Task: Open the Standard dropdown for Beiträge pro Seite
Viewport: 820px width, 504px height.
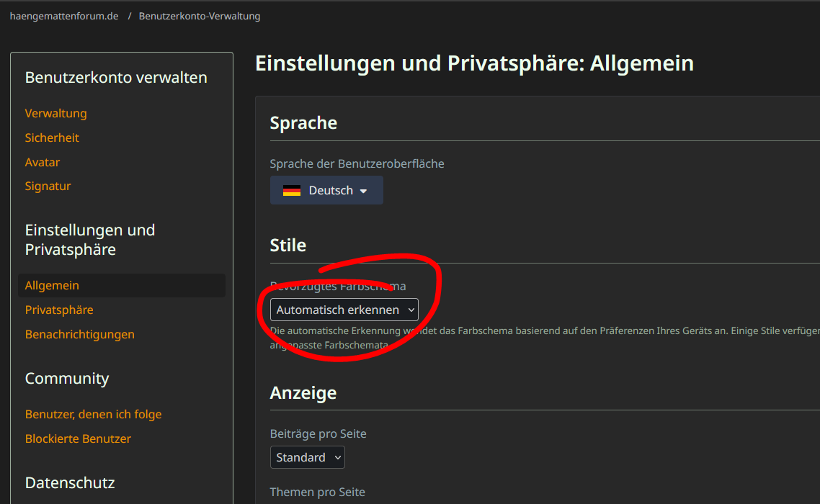Action: 307,457
